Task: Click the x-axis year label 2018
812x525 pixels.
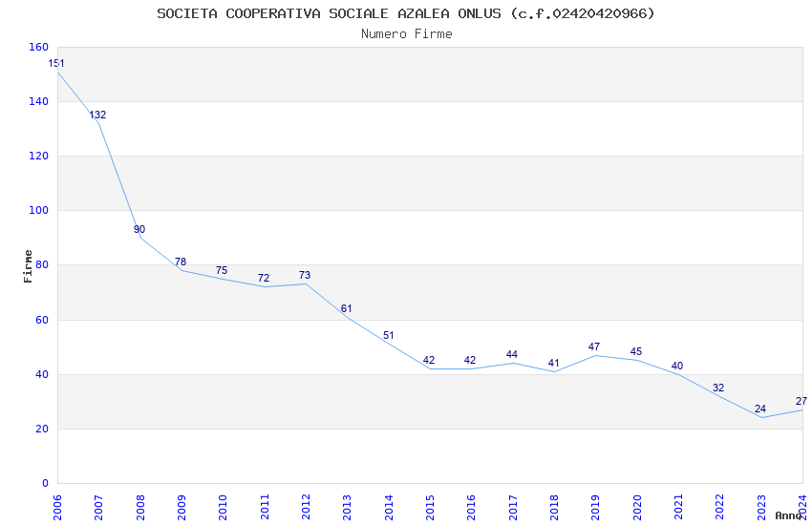Action: click(x=554, y=507)
